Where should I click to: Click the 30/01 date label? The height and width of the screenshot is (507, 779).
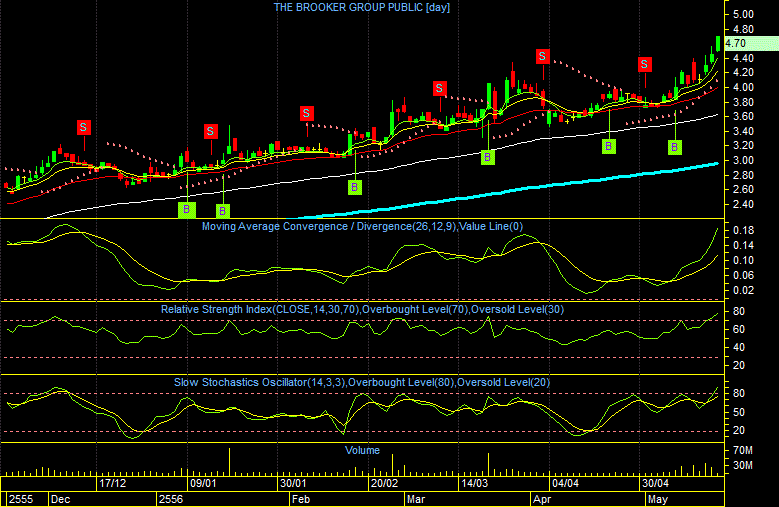tap(293, 483)
